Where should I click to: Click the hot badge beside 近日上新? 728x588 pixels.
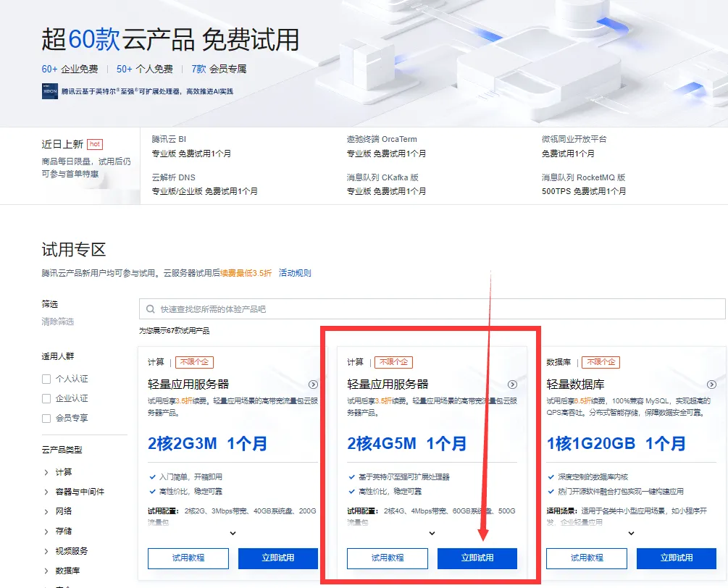click(x=95, y=144)
